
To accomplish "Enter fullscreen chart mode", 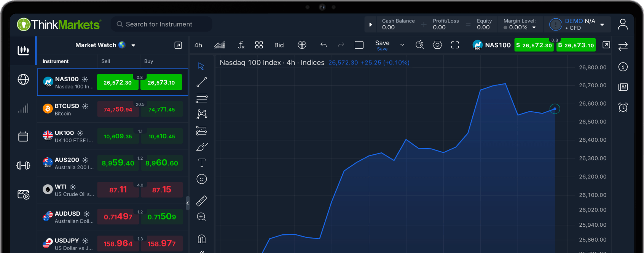I will coord(455,45).
